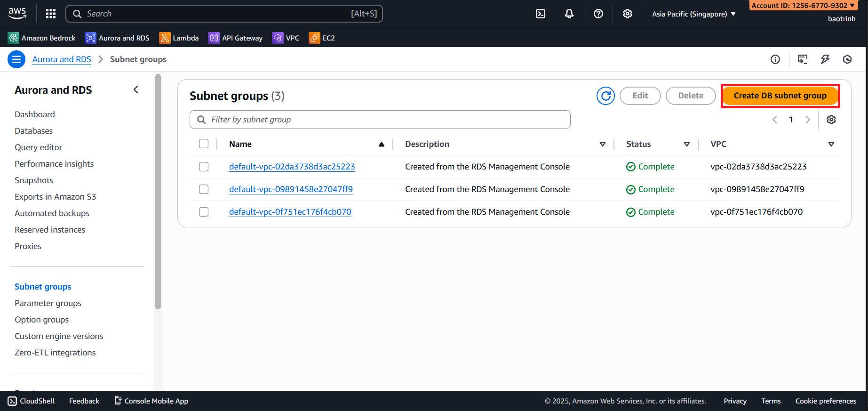Open the help question mark icon

(598, 14)
